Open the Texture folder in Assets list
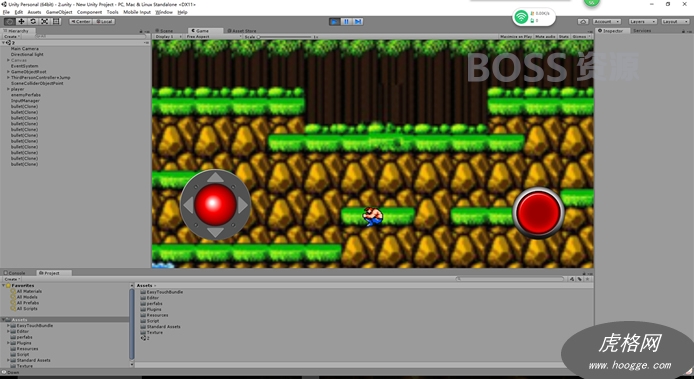Viewport: 694px width, 379px height. point(151,332)
